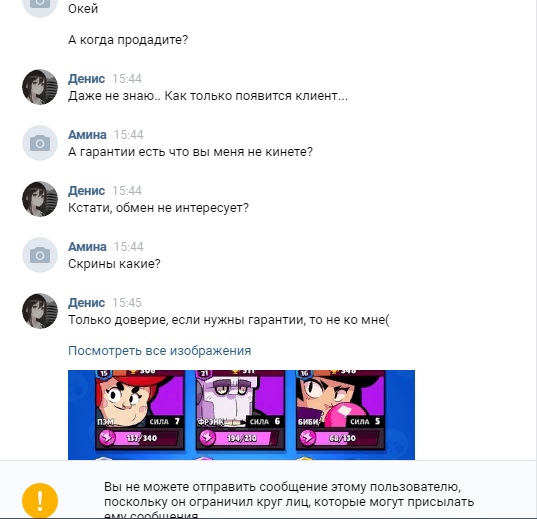The height and width of the screenshot is (519, 537).
Task: Click the yellow exclamation warning icon
Action: tap(40, 501)
